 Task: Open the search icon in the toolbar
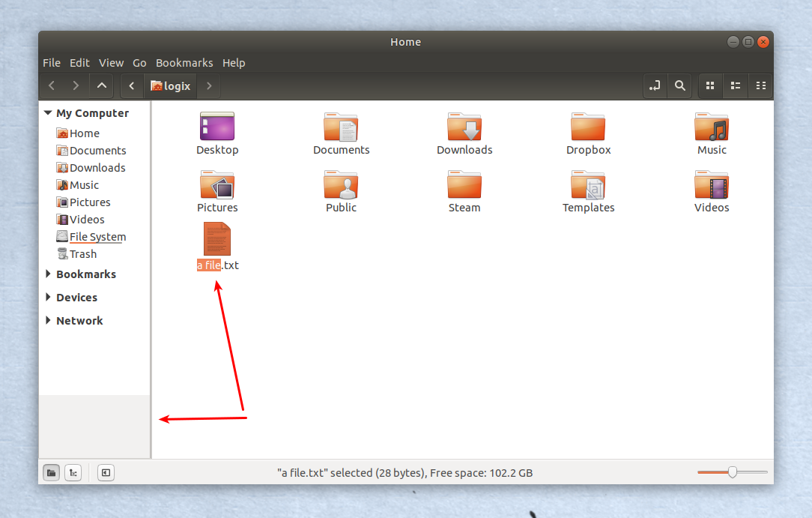coord(679,85)
